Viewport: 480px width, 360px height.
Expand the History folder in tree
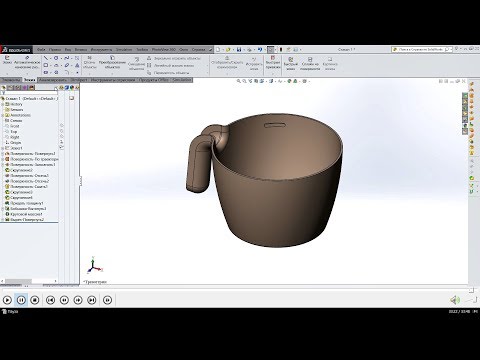pos(3,104)
